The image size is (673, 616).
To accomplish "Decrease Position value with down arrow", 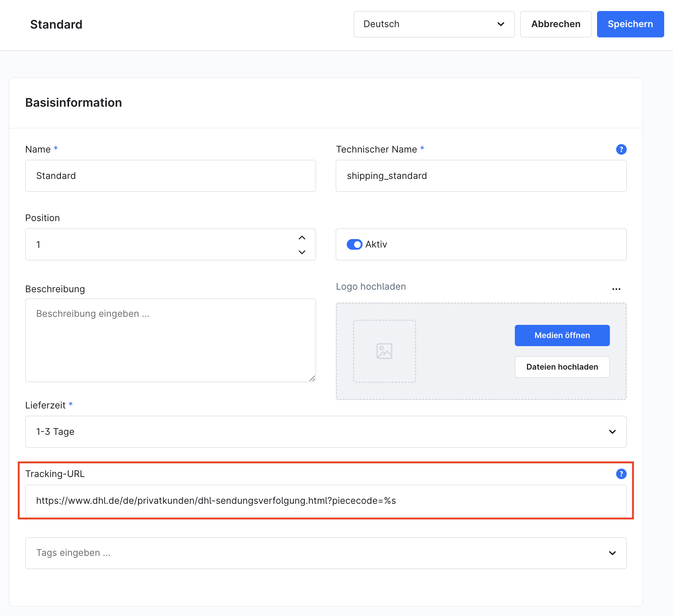I will coord(302,252).
